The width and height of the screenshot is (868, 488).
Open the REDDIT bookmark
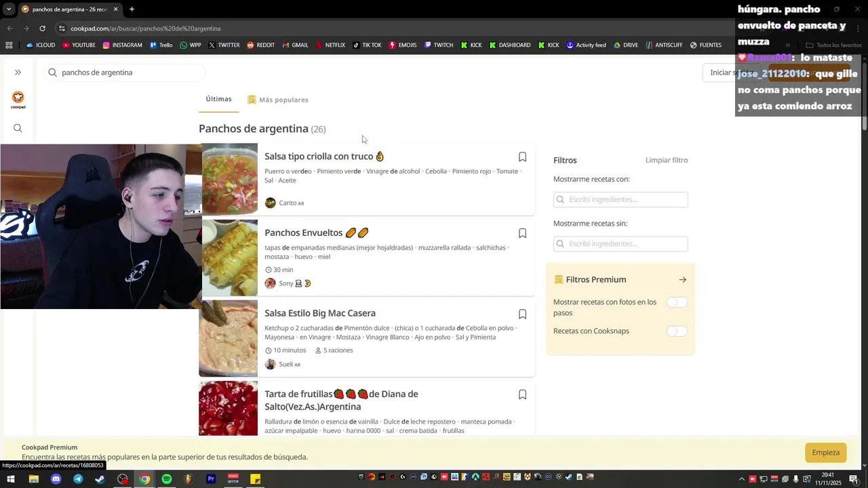coord(261,45)
